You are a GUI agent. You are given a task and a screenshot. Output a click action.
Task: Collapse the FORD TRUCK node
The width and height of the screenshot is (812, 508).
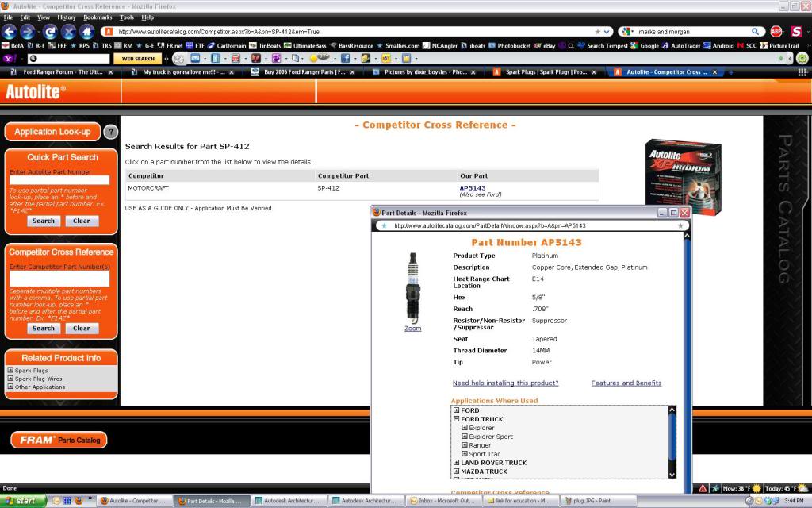tap(456, 419)
